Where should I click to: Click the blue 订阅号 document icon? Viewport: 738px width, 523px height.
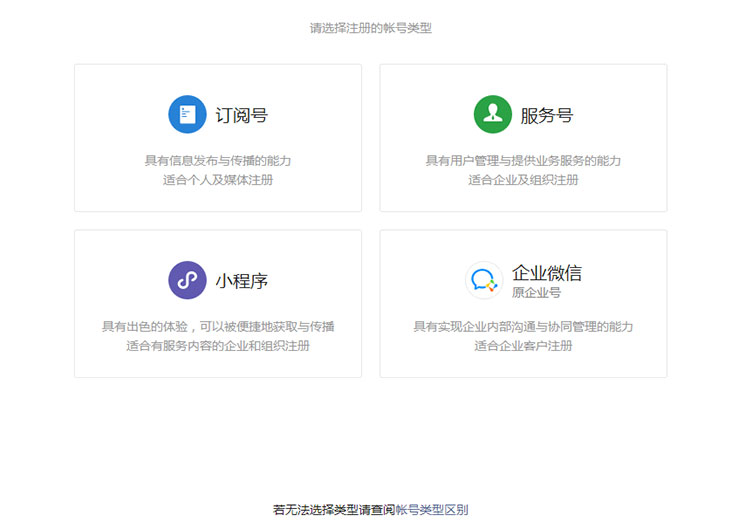187,115
